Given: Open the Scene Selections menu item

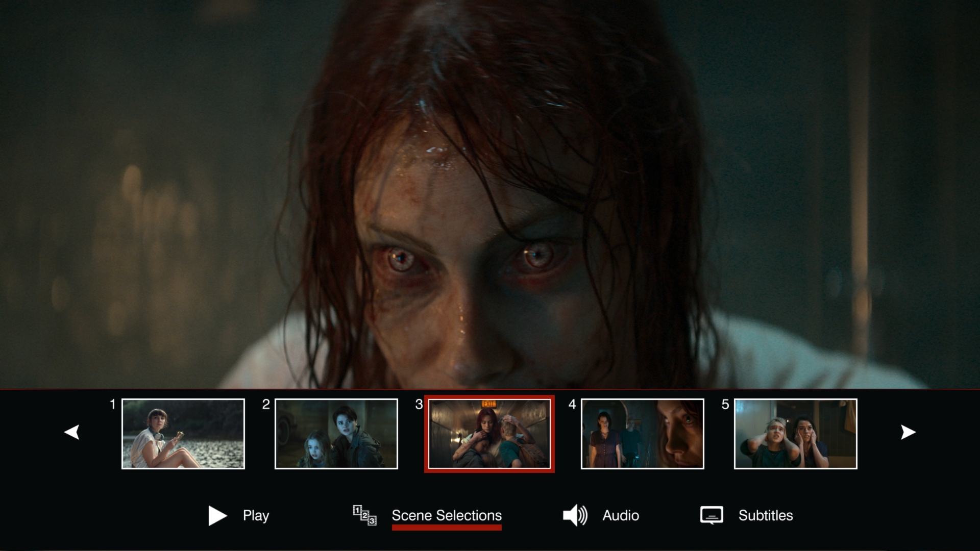Looking at the screenshot, I should coord(447,516).
